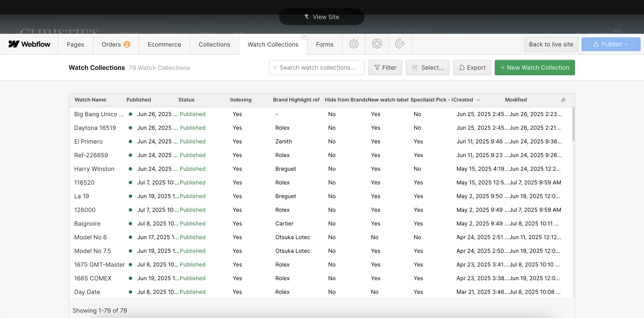This screenshot has height=318, width=644.
Task: Click the 79 Watch Collections count text
Action: (159, 68)
